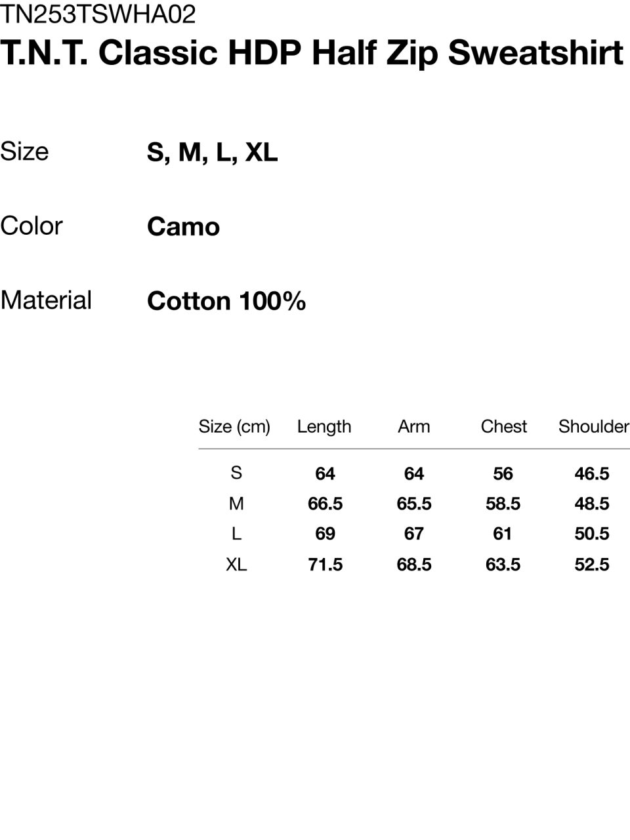Click the Size (cm) column header
630x840 pixels.
pos(234,427)
